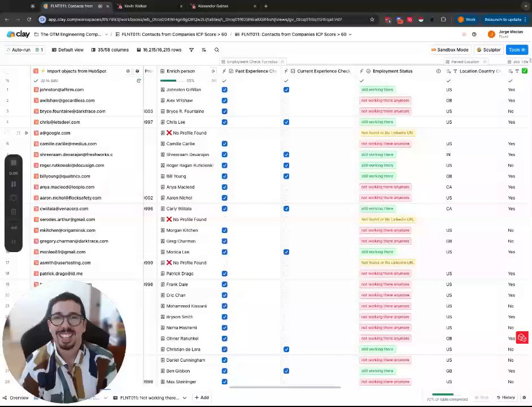This screenshot has height=407, width=532.
Task: Open the 35/58 columns selector
Action: [110, 50]
